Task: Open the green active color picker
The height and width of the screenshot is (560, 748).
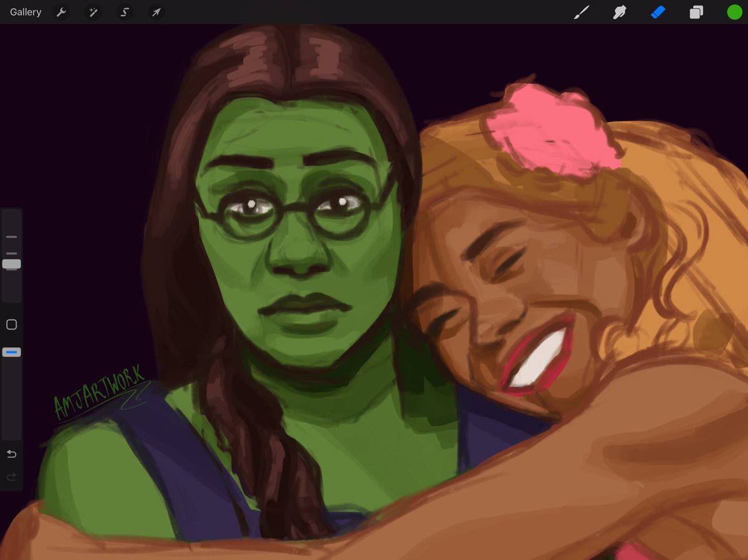Action: tap(734, 12)
